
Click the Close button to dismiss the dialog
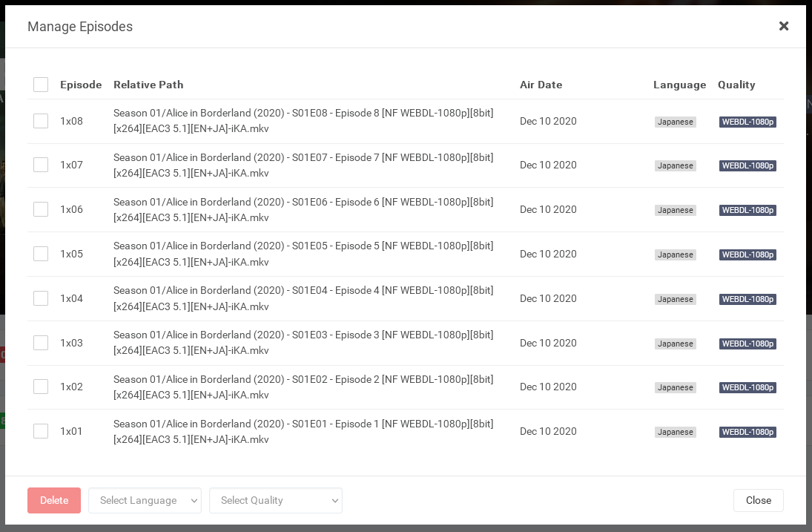tap(758, 500)
